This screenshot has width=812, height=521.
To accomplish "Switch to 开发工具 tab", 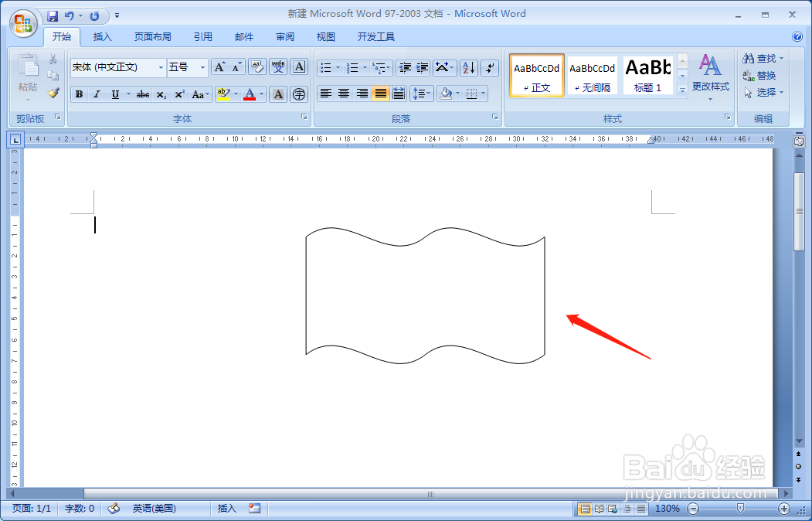I will (376, 37).
